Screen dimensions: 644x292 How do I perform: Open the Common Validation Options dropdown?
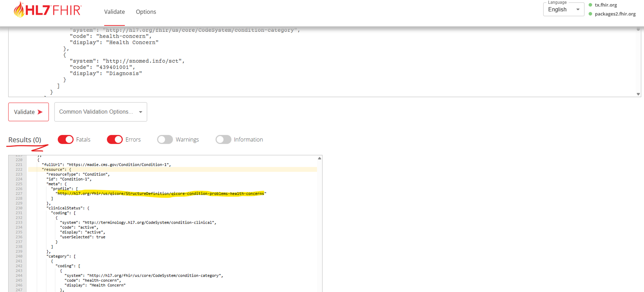pyautogui.click(x=96, y=112)
